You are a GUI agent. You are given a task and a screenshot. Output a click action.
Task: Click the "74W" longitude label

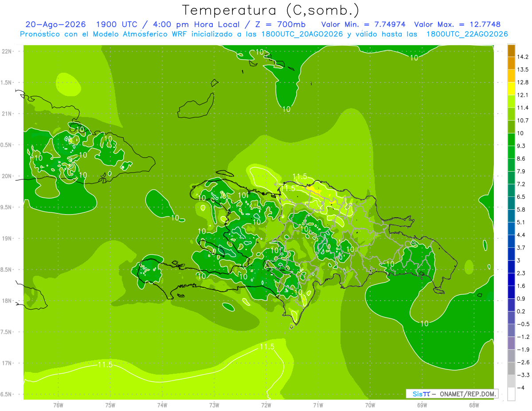(x=162, y=405)
